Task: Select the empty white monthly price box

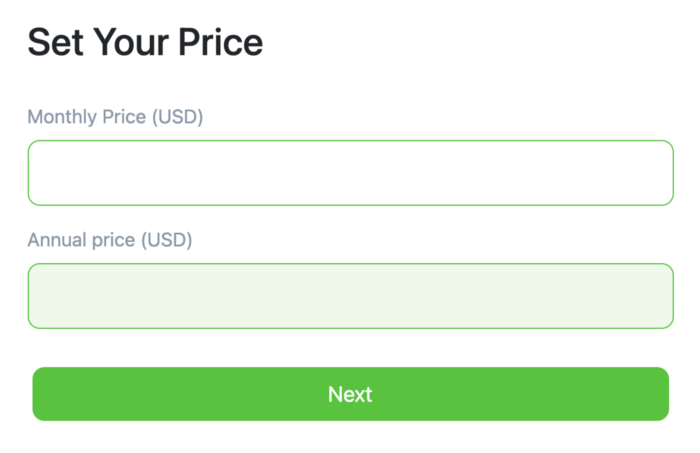Action: pyautogui.click(x=350, y=173)
